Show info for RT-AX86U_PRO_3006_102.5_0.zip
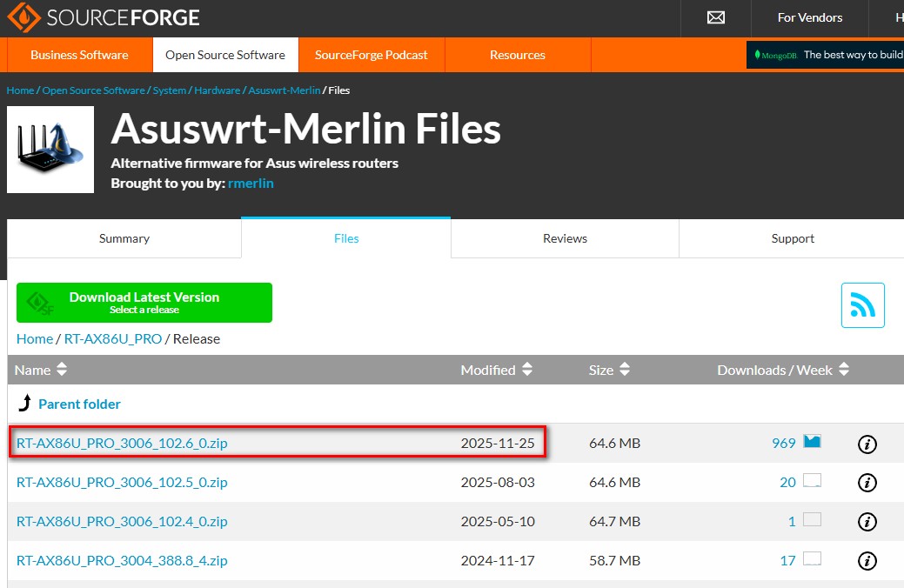This screenshot has width=904, height=588. click(867, 483)
